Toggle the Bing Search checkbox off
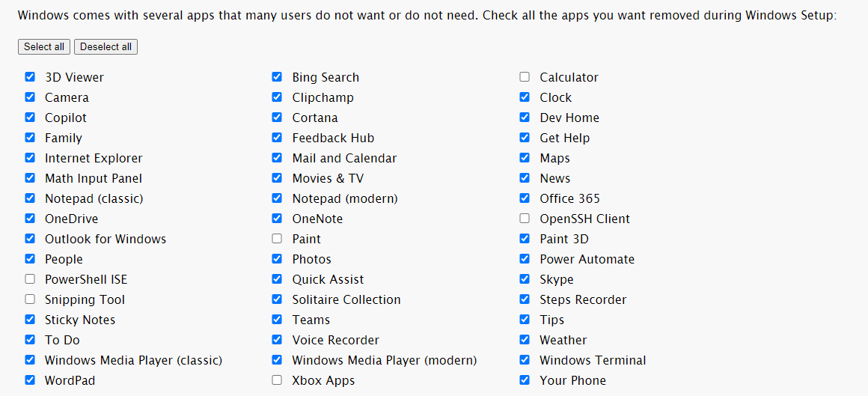The width and height of the screenshot is (868, 396). pos(277,77)
